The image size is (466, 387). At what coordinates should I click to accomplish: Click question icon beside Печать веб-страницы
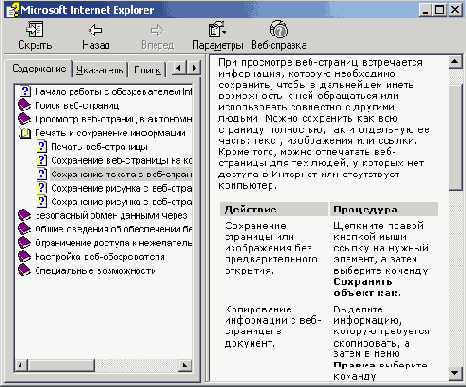pos(41,146)
